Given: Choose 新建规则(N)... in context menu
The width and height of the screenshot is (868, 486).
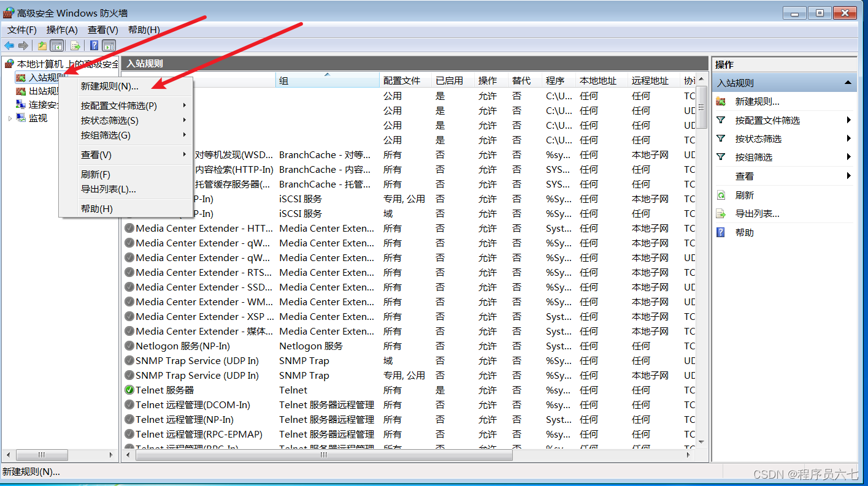Looking at the screenshot, I should tap(126, 86).
